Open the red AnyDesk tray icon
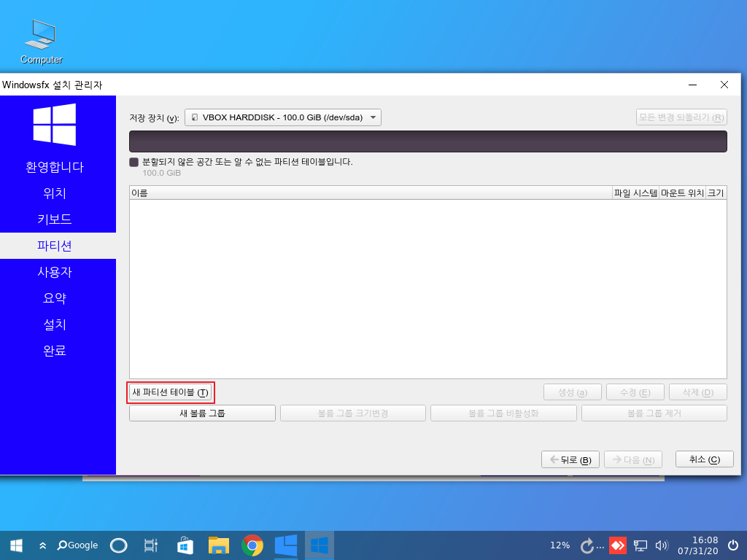The width and height of the screenshot is (747, 560). [x=618, y=545]
